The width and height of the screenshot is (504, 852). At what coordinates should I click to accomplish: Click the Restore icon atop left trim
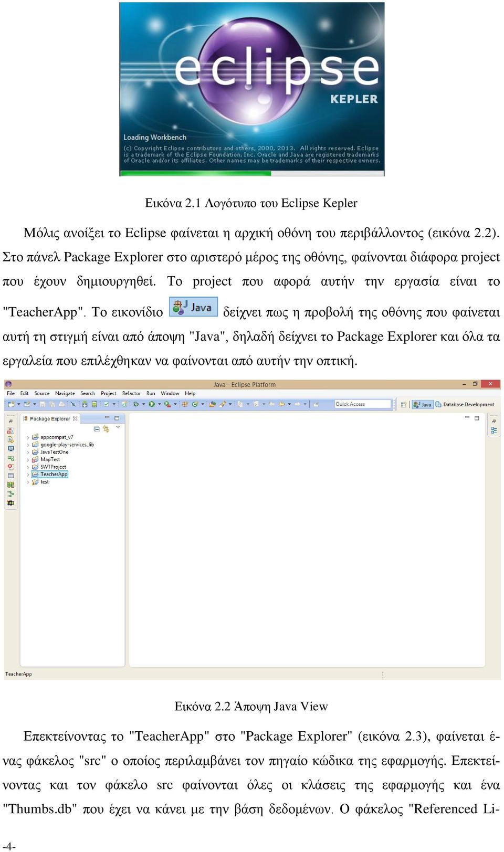[x=10, y=422]
